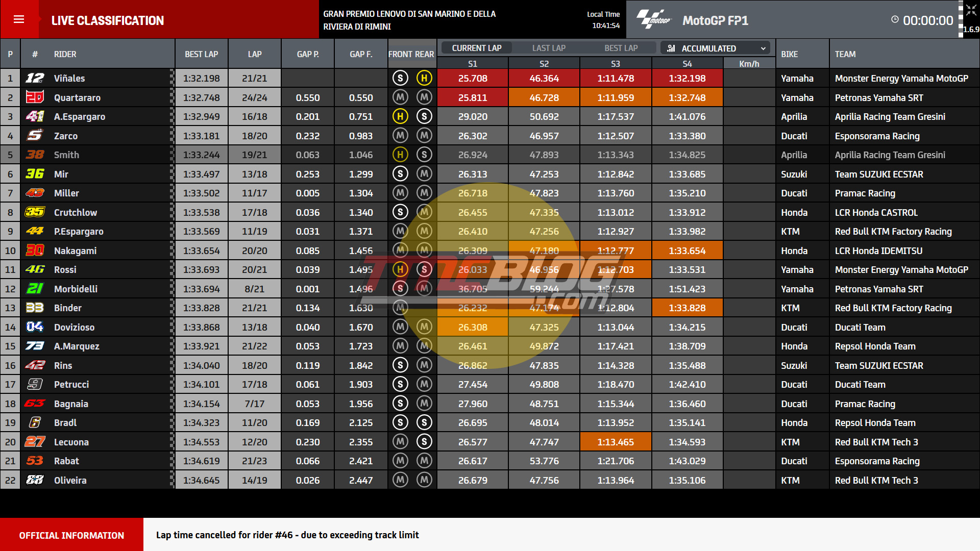Click the Official Information label
This screenshot has height=551, width=980.
(71, 535)
